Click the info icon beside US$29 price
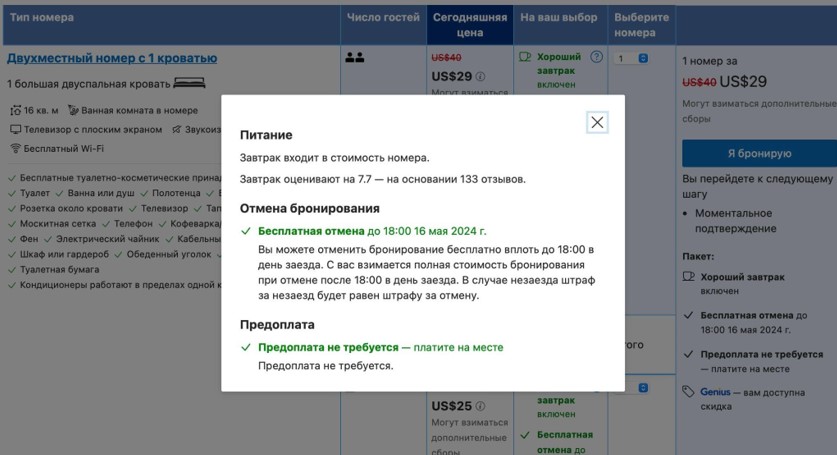Viewport: 837px width, 455px height. [480, 76]
